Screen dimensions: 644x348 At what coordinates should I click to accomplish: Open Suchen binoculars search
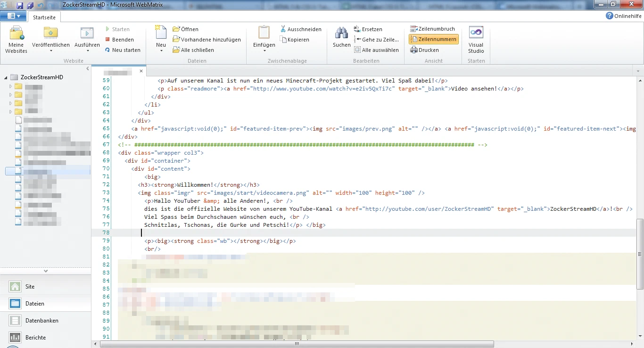pyautogui.click(x=341, y=38)
